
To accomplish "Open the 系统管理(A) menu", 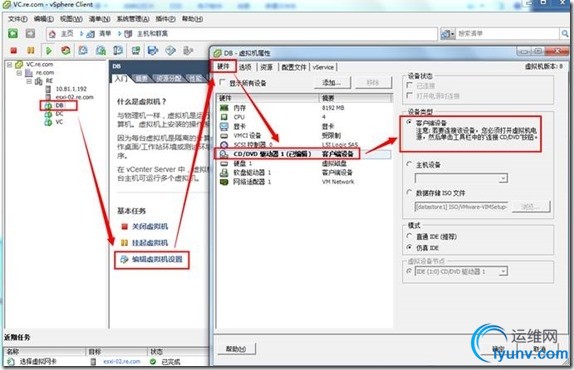I will click(x=133, y=19).
